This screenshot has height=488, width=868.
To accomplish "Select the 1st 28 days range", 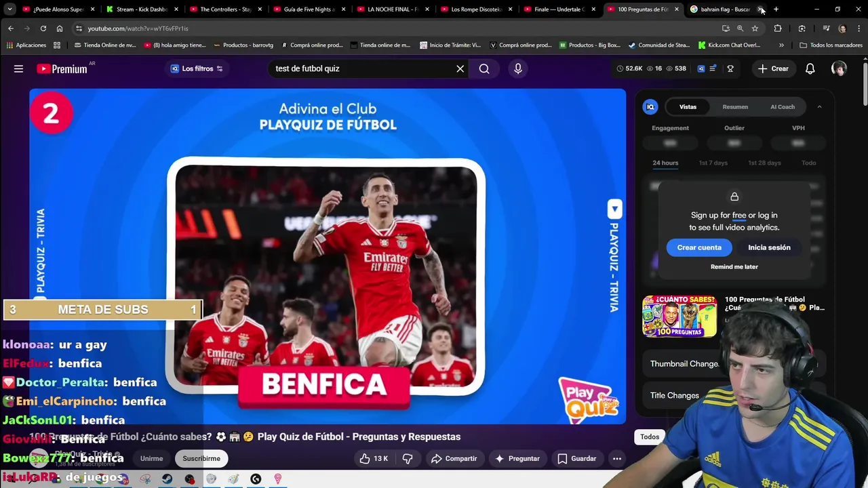I will (x=764, y=163).
